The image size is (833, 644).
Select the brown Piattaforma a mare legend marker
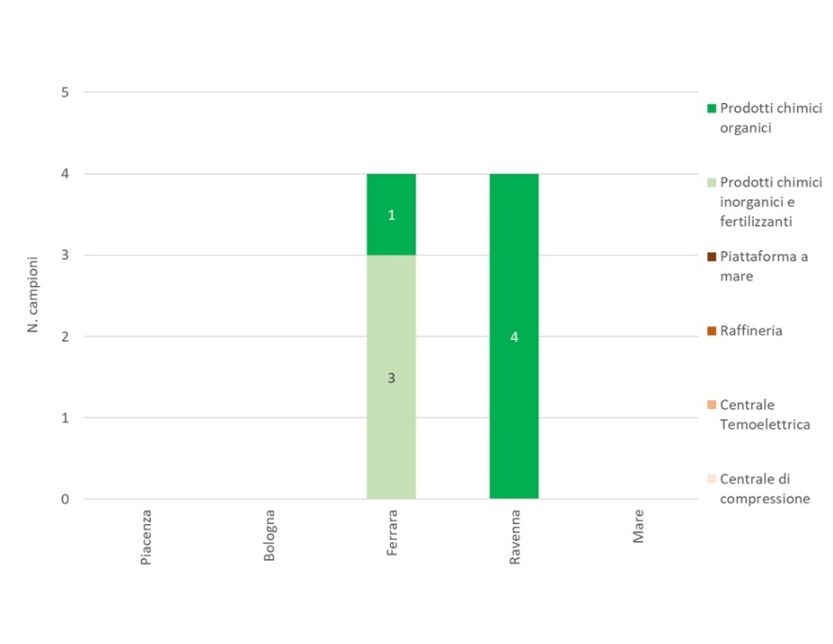pos(712,256)
